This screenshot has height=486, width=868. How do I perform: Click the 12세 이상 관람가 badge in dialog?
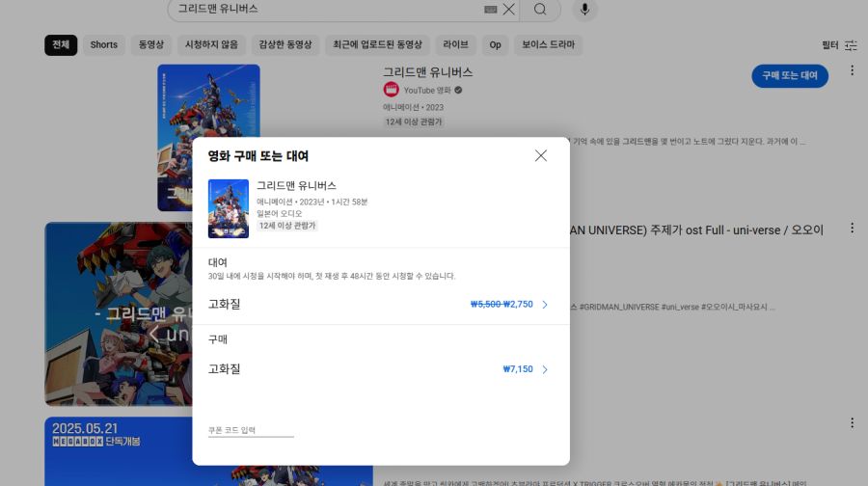287,226
